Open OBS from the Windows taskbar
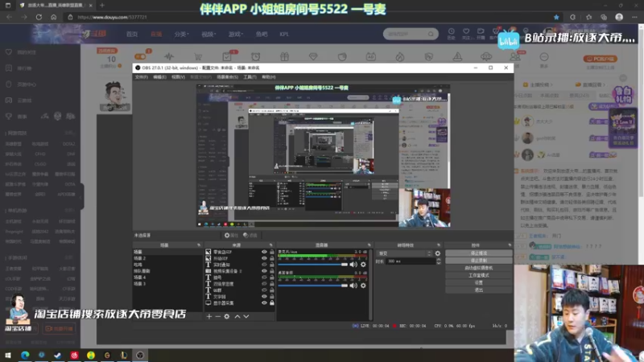Viewport: 644px width, 362px height. 140,356
